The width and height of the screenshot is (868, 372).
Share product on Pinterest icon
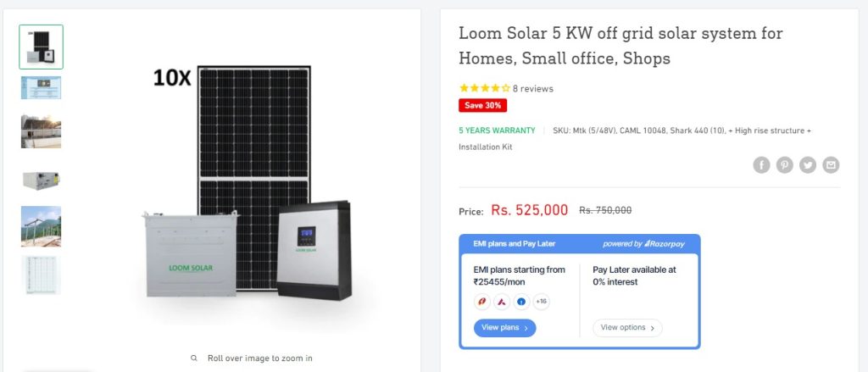pos(785,165)
